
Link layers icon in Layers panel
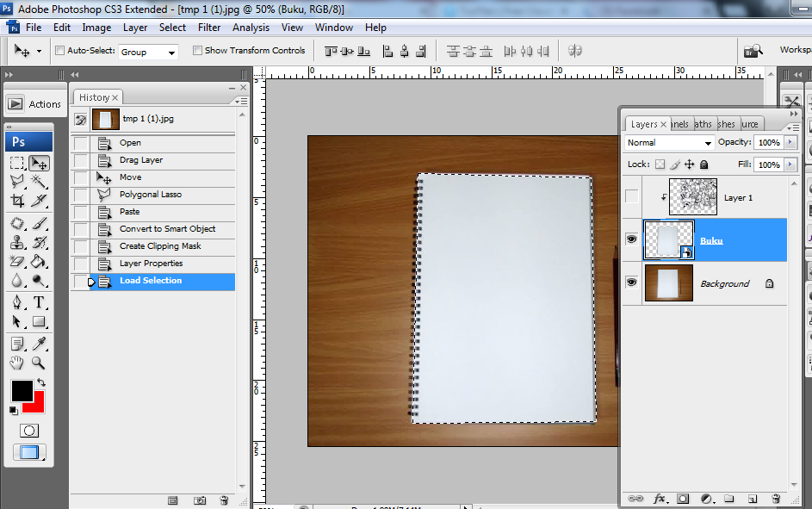click(635, 499)
